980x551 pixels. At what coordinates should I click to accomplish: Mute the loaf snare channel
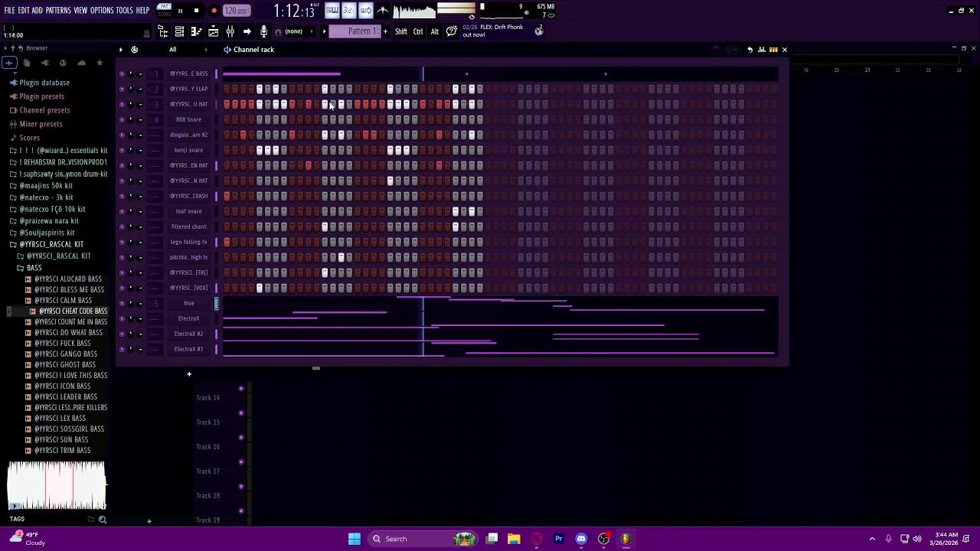click(122, 211)
